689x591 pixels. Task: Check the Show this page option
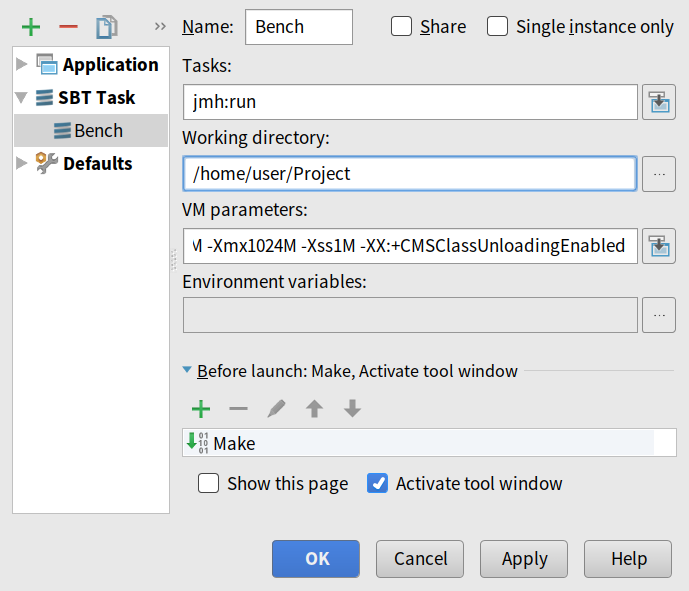click(209, 484)
